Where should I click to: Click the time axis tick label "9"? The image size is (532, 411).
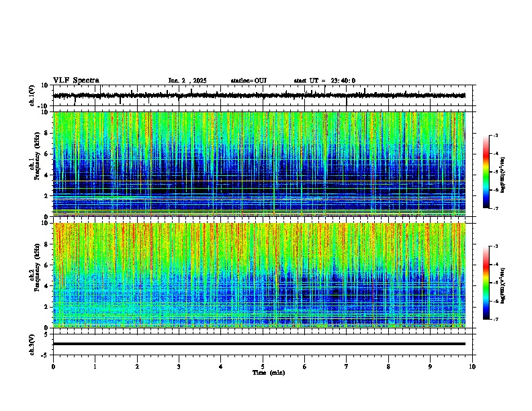pos(430,367)
